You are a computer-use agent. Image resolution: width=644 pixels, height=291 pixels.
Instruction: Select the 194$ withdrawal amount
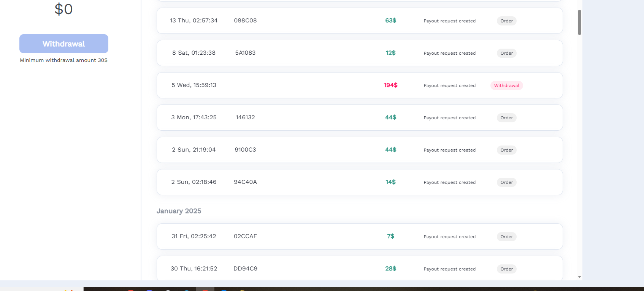point(390,85)
